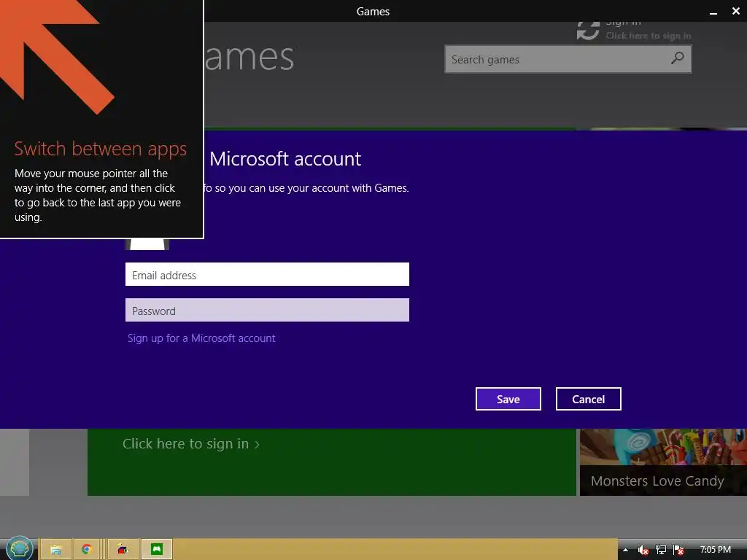Open File Explorer from the taskbar
The image size is (747, 560).
pos(55,550)
